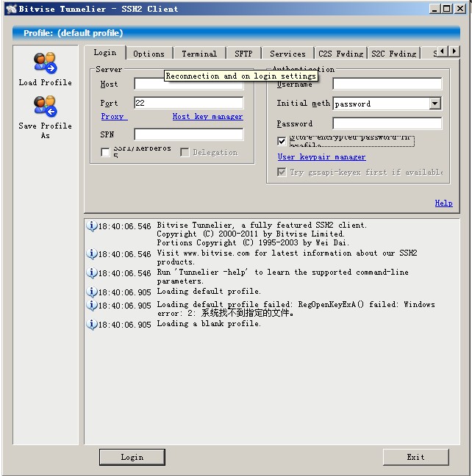Maximize the Bitvise Tunnelier window

[x=447, y=9]
